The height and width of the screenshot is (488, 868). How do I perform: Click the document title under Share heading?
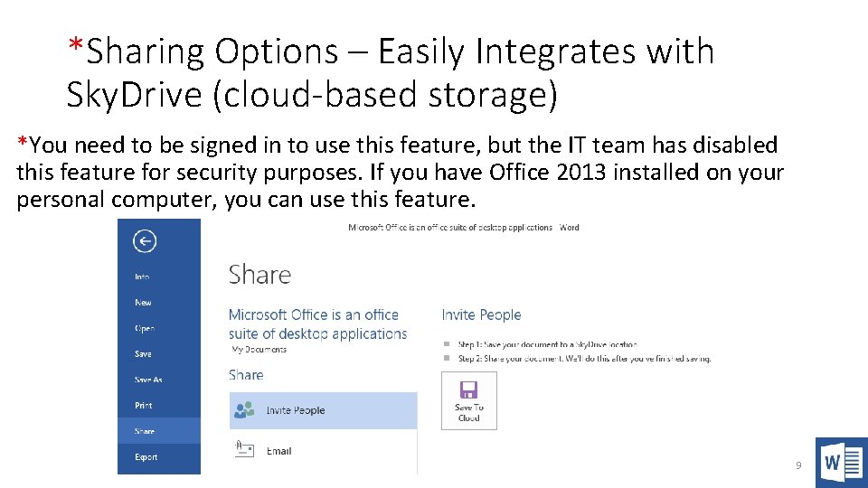pyautogui.click(x=317, y=324)
